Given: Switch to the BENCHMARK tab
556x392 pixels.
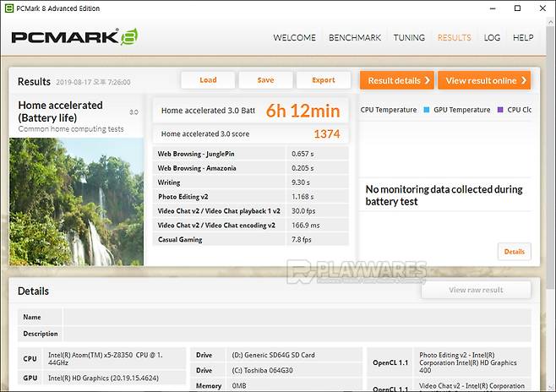Looking at the screenshot, I should (x=354, y=38).
